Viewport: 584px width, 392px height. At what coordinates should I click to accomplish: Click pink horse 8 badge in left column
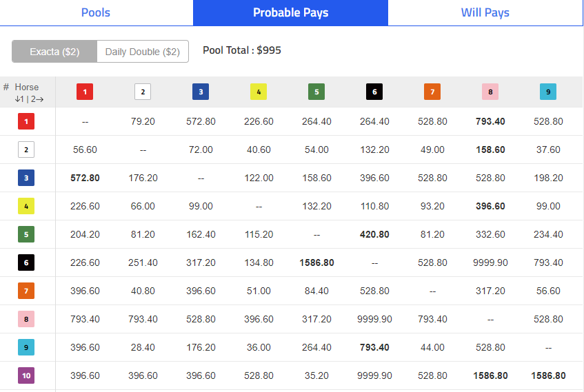pos(26,319)
